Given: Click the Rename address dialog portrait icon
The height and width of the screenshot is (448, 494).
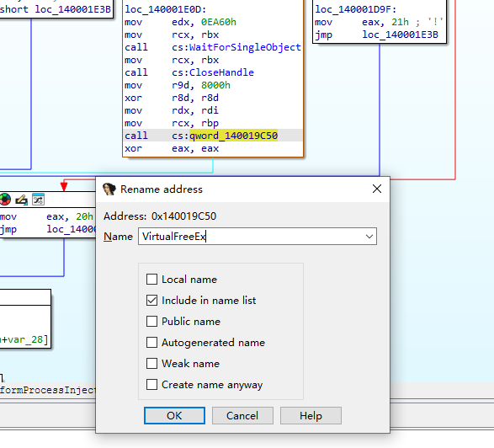Looking at the screenshot, I should [x=109, y=189].
